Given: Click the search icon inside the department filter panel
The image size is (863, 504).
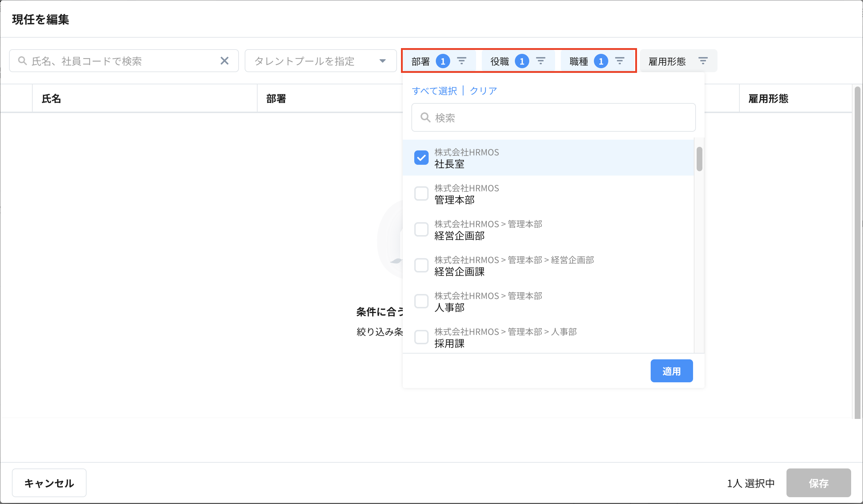Looking at the screenshot, I should [425, 117].
